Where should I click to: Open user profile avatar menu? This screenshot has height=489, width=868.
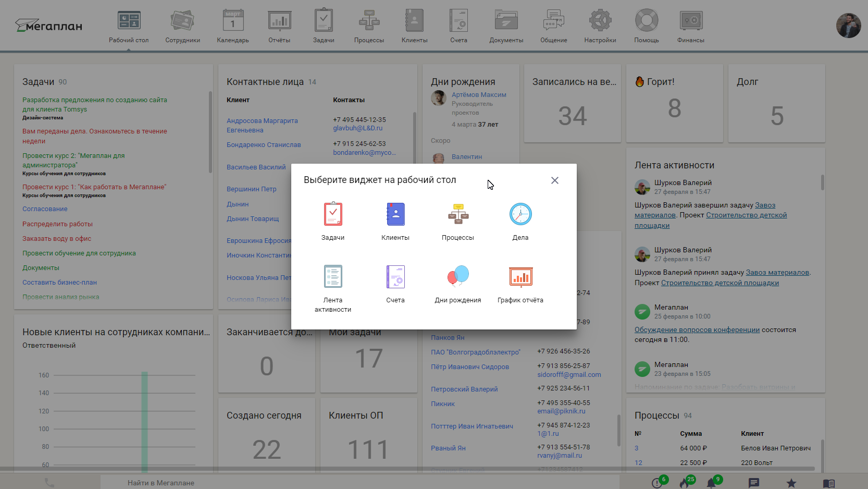(848, 26)
